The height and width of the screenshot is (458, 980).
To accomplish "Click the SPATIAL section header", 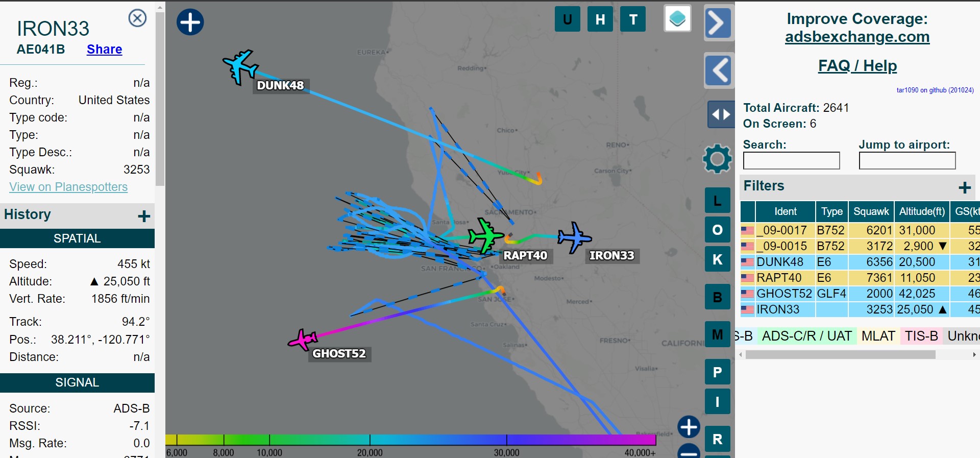I will click(x=77, y=238).
